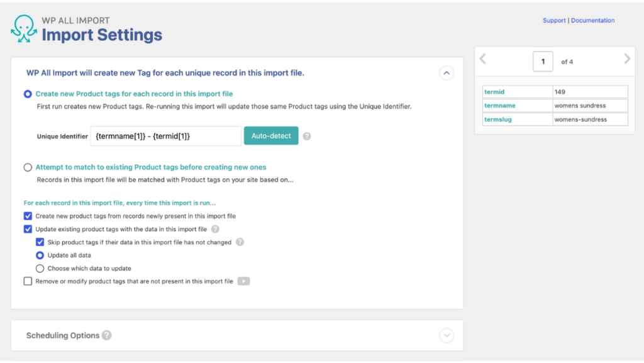Click the Import Settings page title
The width and height of the screenshot is (644, 363).
click(x=102, y=35)
